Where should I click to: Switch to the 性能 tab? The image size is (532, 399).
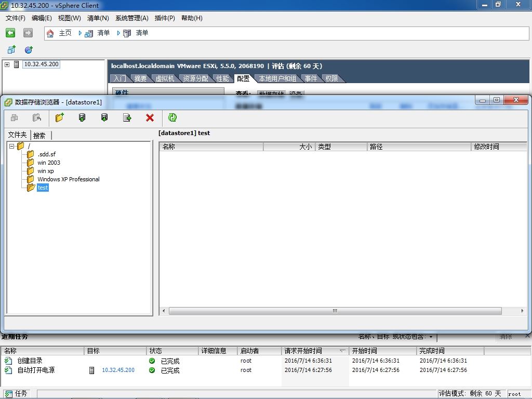222,79
